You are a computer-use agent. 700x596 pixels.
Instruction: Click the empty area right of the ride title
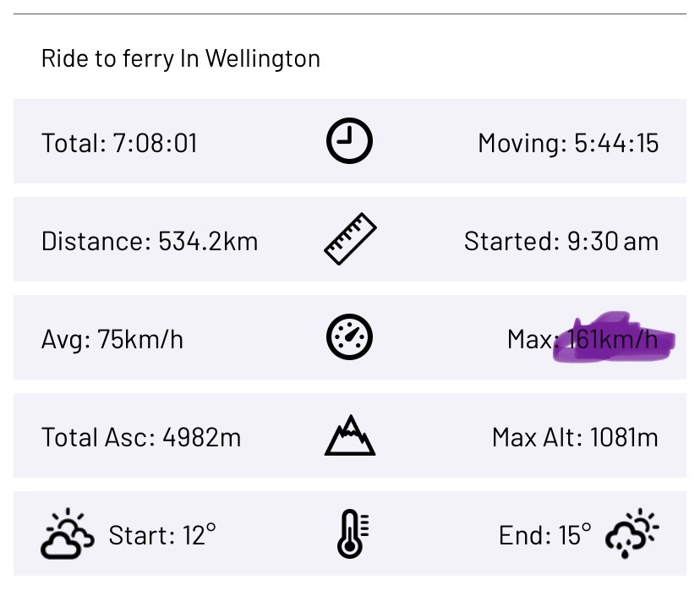504,58
